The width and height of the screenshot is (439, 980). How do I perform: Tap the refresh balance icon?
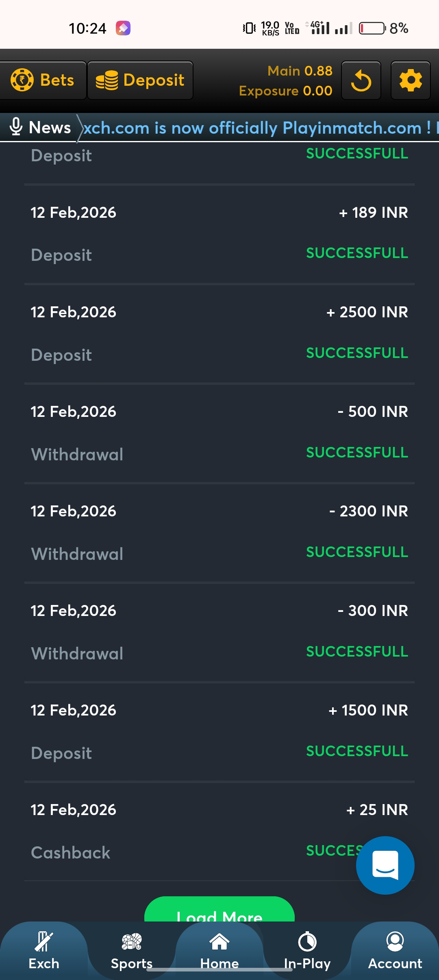361,80
